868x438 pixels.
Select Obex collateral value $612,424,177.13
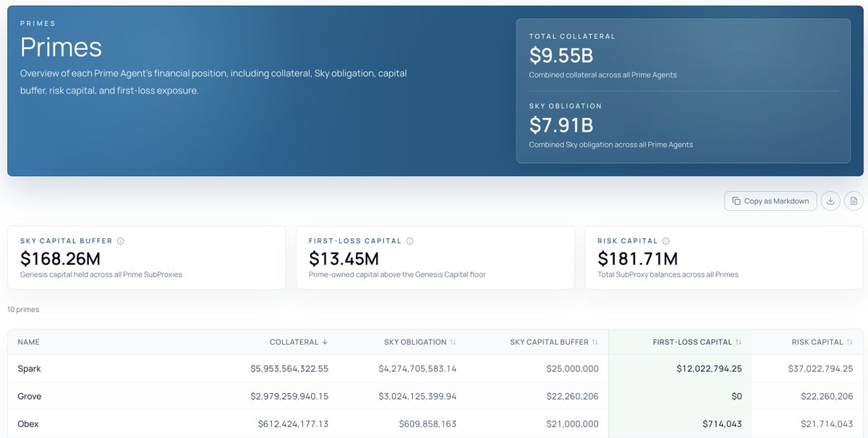[x=293, y=424]
